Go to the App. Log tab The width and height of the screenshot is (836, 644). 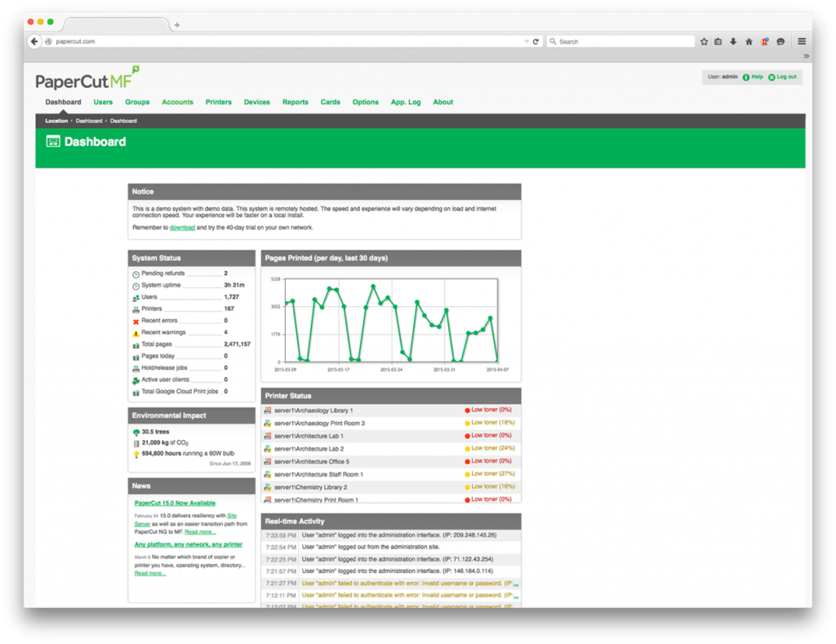[406, 102]
